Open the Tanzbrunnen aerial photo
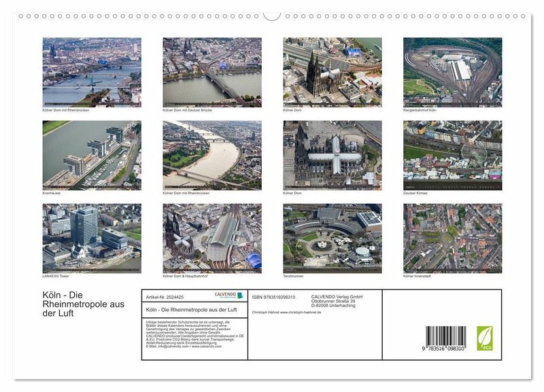 [333, 238]
